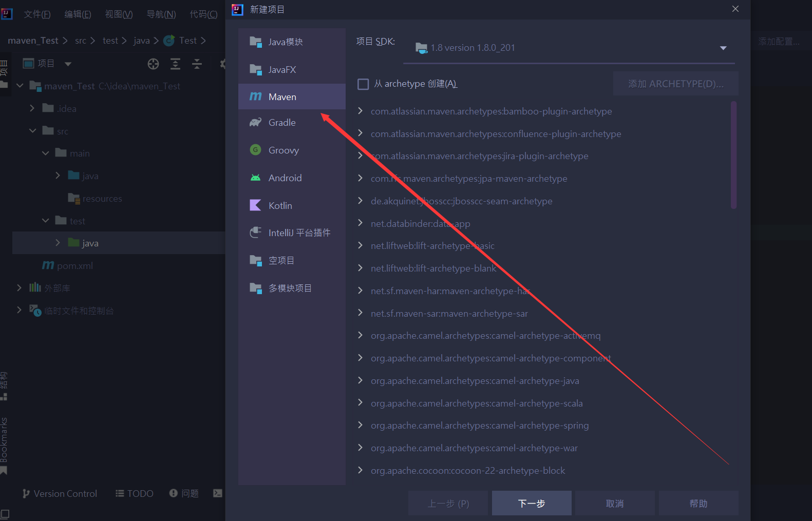The width and height of the screenshot is (812, 521).
Task: Open the 代码(C) menu
Action: coord(203,14)
